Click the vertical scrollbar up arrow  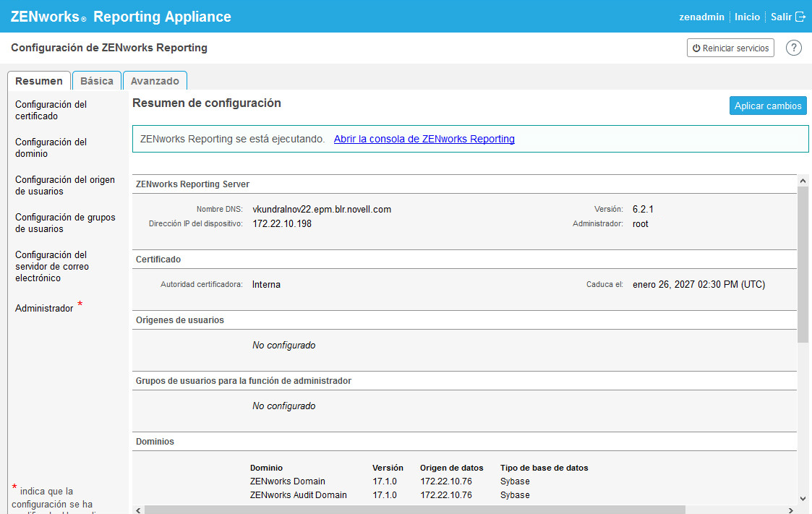803,180
